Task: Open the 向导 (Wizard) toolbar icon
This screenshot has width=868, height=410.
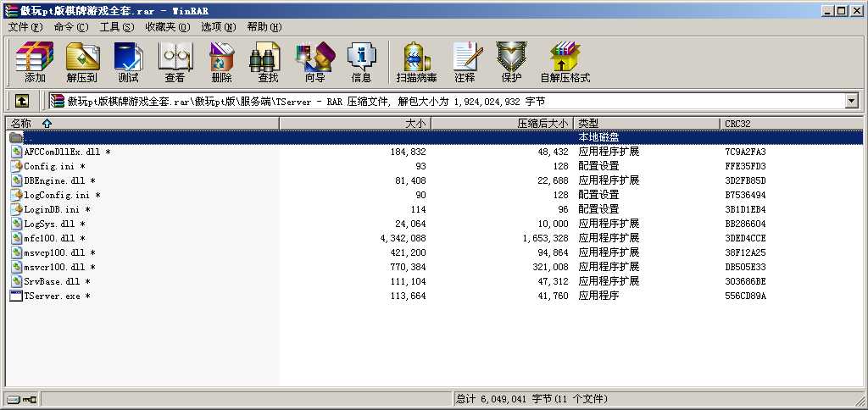Action: click(315, 62)
